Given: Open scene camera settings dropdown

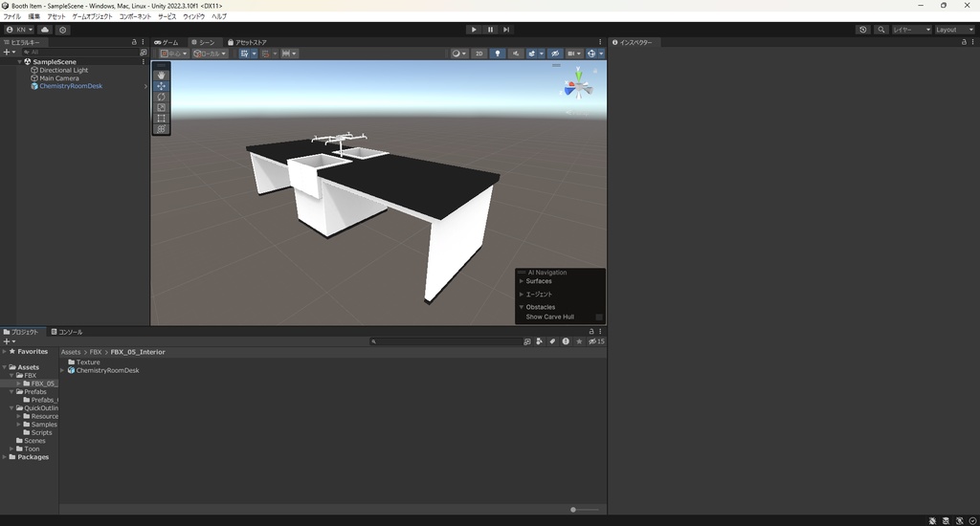Looking at the screenshot, I should (574, 54).
